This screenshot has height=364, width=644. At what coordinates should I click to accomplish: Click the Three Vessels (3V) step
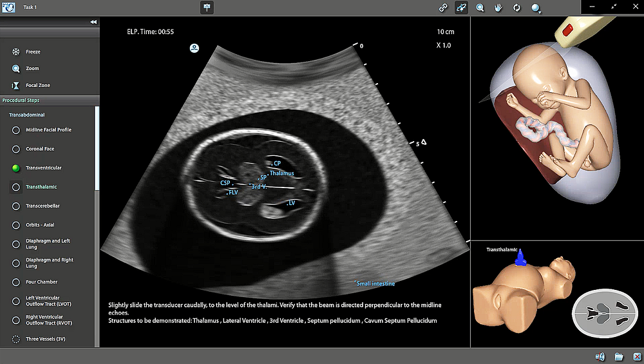pyautogui.click(x=46, y=339)
